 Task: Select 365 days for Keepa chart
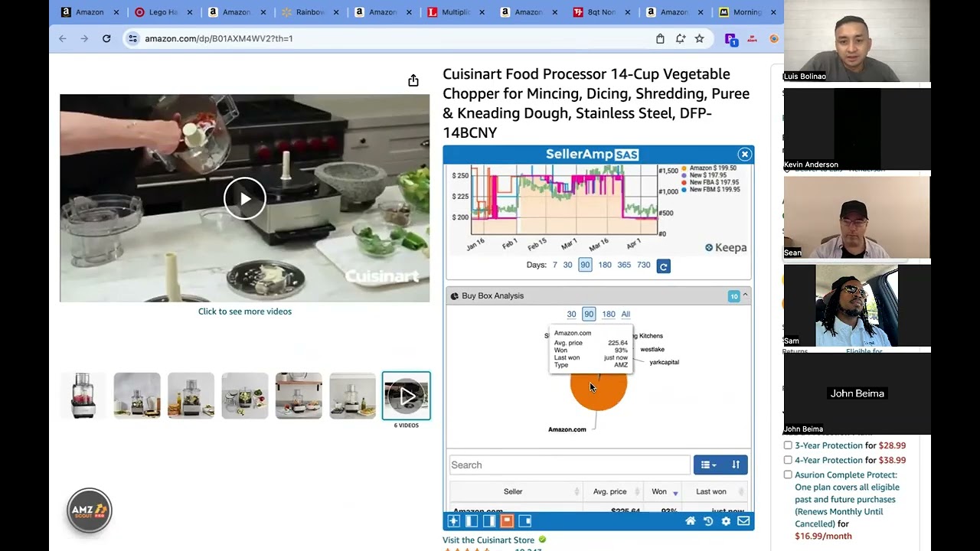point(624,265)
